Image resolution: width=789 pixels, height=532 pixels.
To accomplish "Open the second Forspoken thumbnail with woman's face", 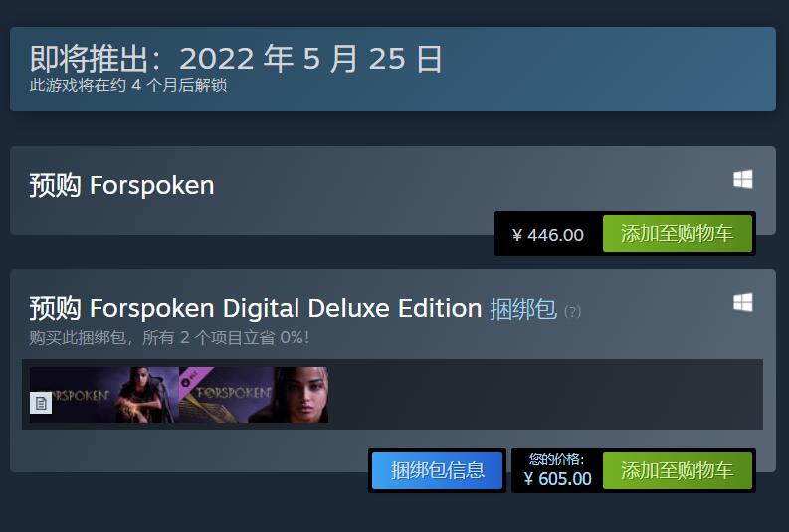I will coord(254,395).
